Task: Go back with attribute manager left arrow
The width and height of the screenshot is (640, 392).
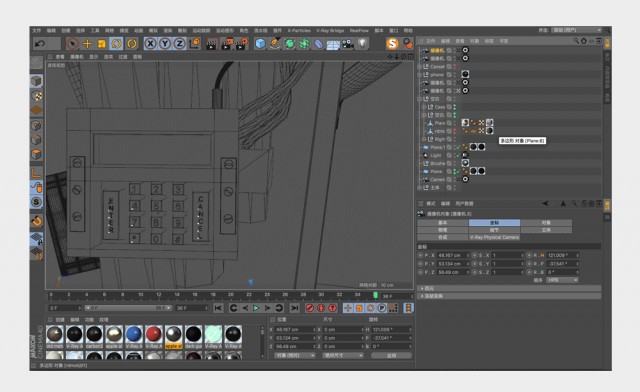Action: click(545, 203)
